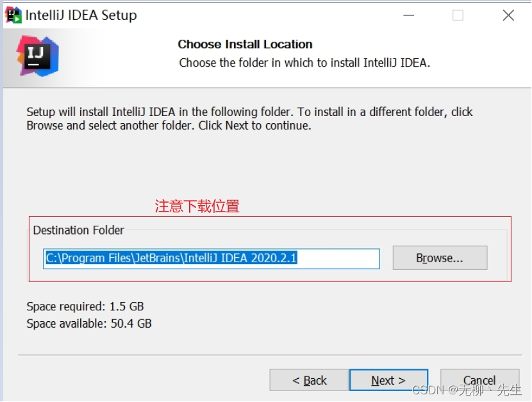Click the red 注意下载位置 annotation text
This screenshot has height=402, width=532.
point(197,206)
